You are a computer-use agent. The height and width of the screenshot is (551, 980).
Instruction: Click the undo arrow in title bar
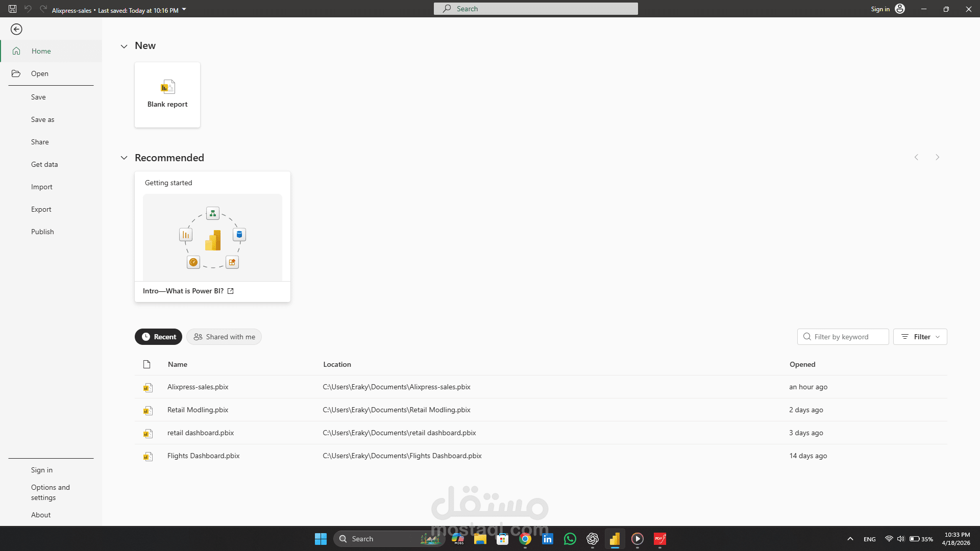click(x=28, y=9)
